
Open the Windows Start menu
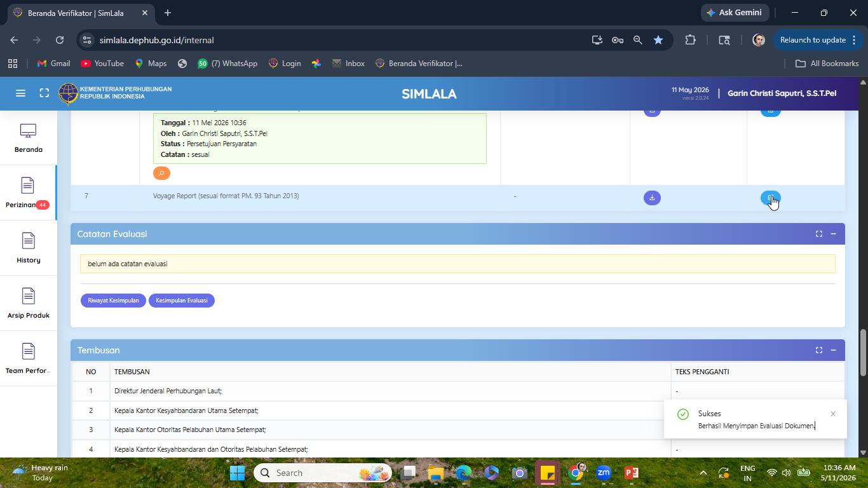click(x=237, y=473)
